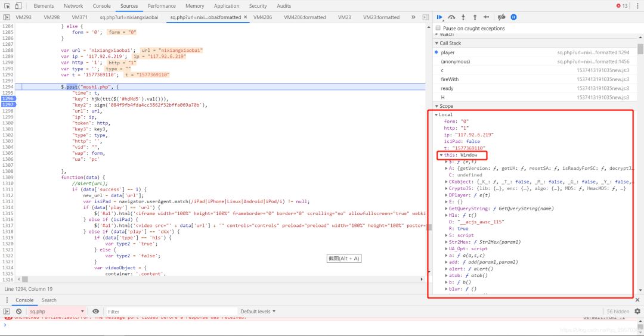Viewport: 644px width, 336px height.
Task: Toggle device toolbar icon
Action: (19, 6)
